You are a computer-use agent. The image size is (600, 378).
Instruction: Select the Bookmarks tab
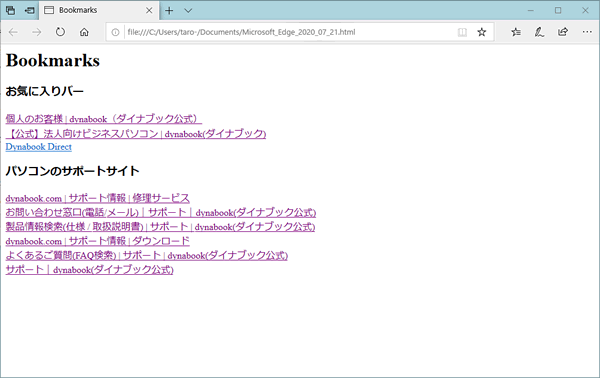point(99,10)
